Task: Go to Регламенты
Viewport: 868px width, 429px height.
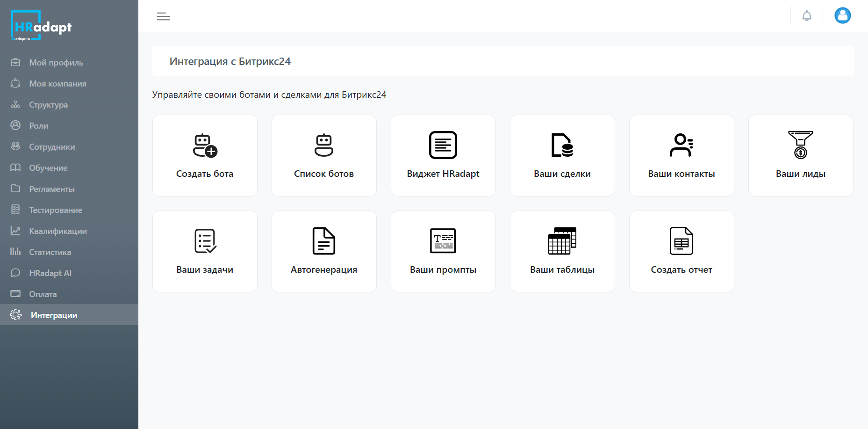Action: (x=69, y=189)
